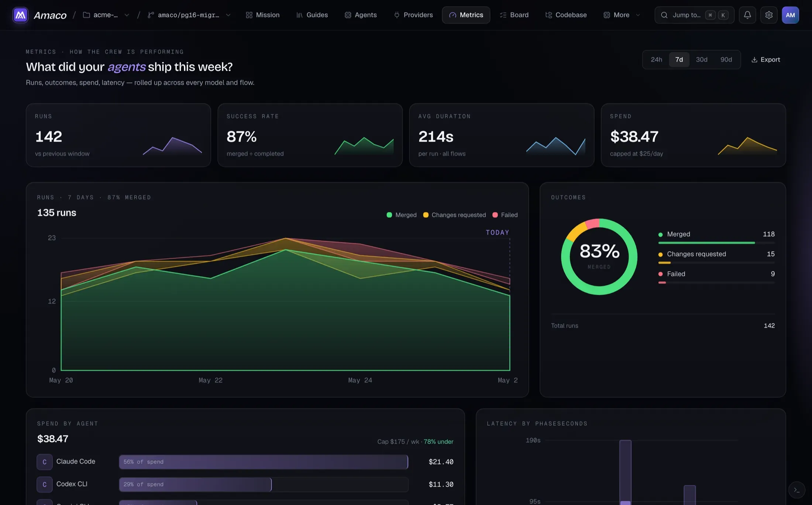The height and width of the screenshot is (505, 812).
Task: Toggle the Failed series in chart legend
Action: point(505,215)
